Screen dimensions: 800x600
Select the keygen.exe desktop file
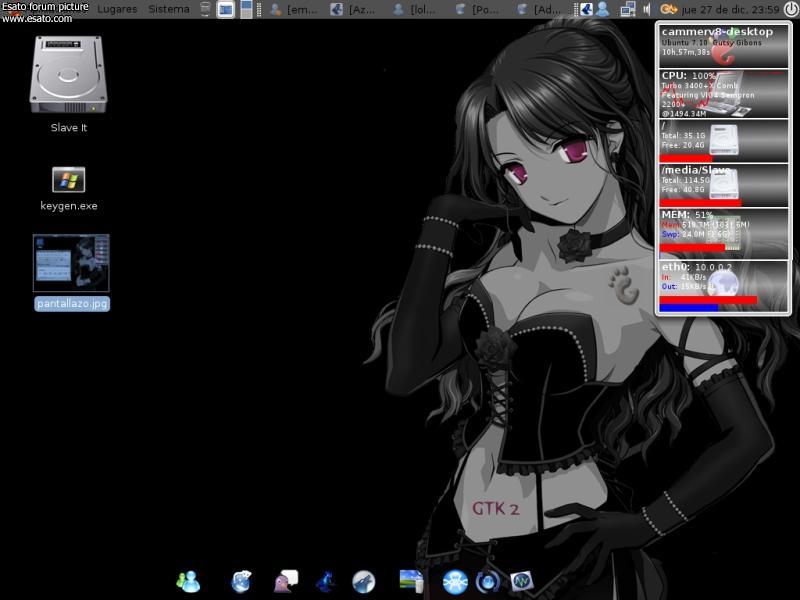pyautogui.click(x=68, y=180)
